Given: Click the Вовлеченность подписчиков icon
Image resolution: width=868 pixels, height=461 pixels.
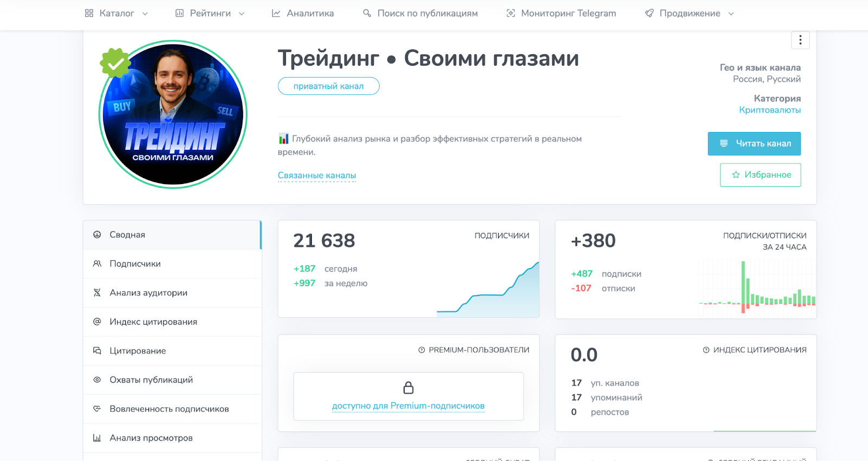Looking at the screenshot, I should point(97,409).
